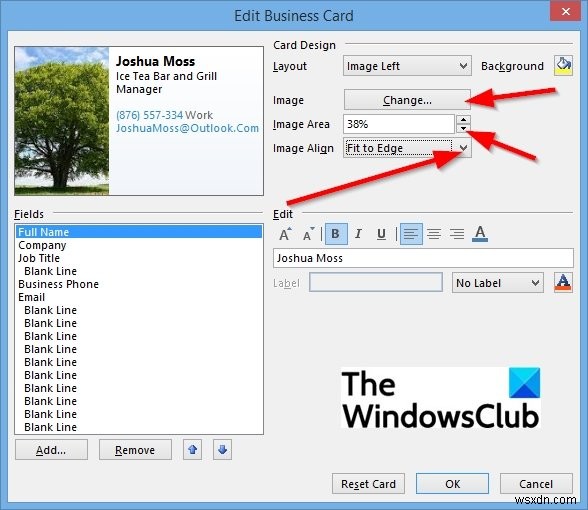Toggle Bold formatting
The image size is (588, 510).
(336, 234)
